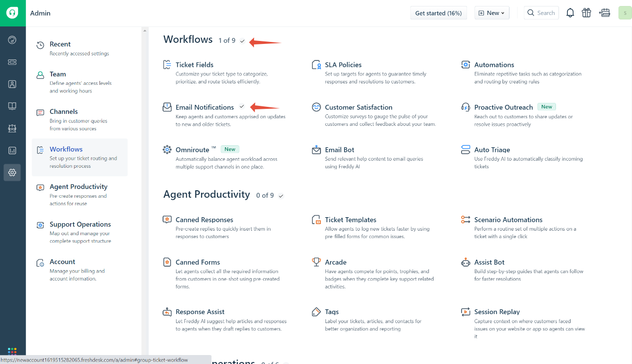This screenshot has width=632, height=364.
Task: Select Workflows in the admin sidebar
Action: 80,157
